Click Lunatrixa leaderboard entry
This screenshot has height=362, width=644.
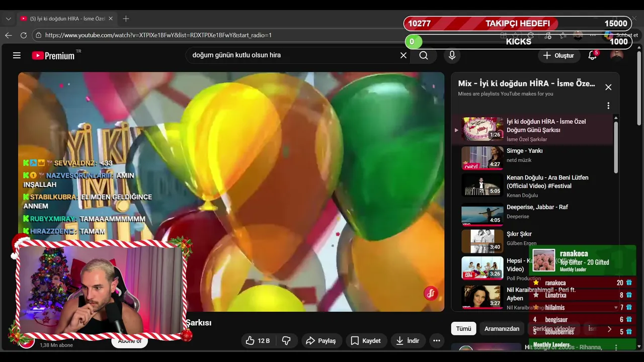point(555,295)
